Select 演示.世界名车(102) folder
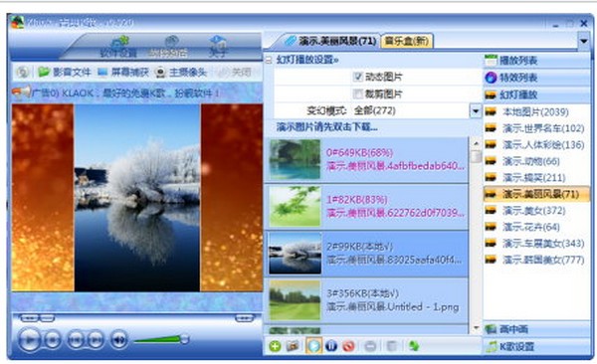The image size is (597, 364). pyautogui.click(x=535, y=128)
